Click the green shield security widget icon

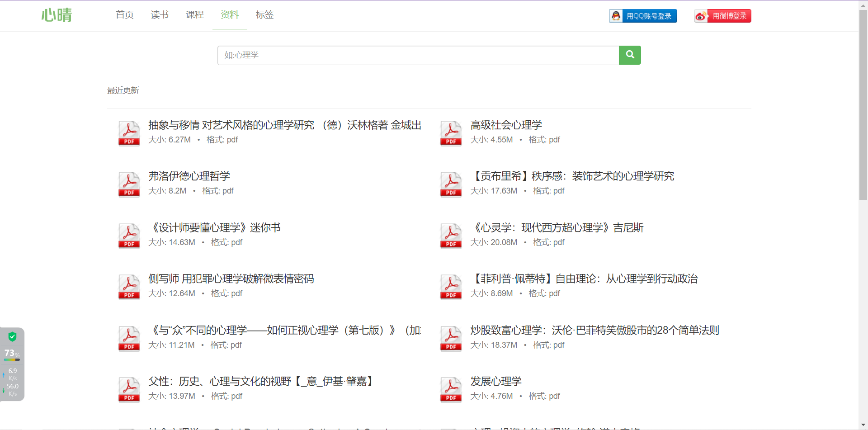point(12,336)
